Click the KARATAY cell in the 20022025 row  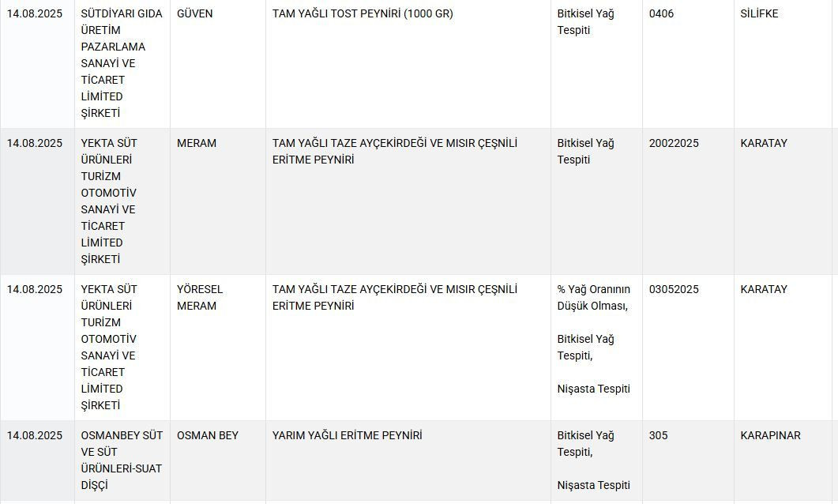pos(763,143)
